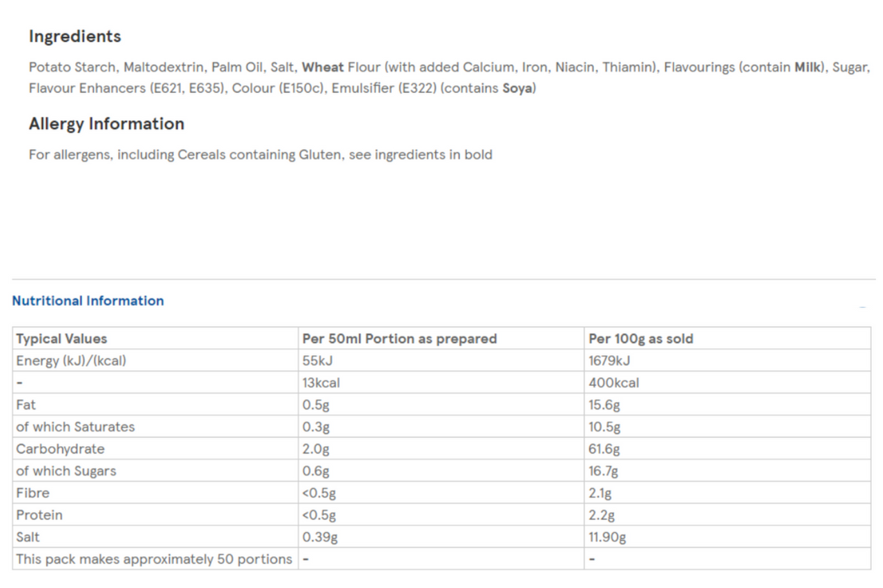883x588 pixels.
Task: Click the Fibre row label
Action: 32,493
